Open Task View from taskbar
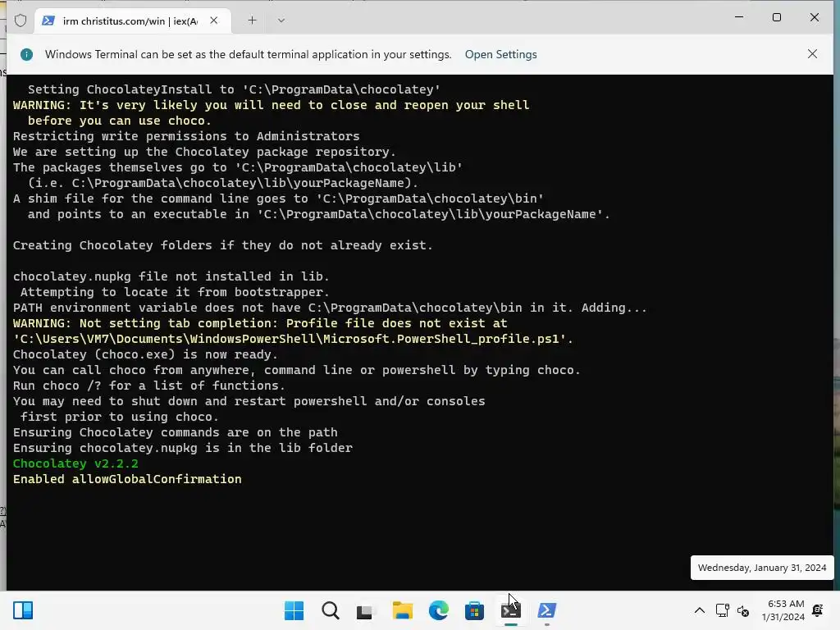Image resolution: width=840 pixels, height=630 pixels. click(x=366, y=610)
